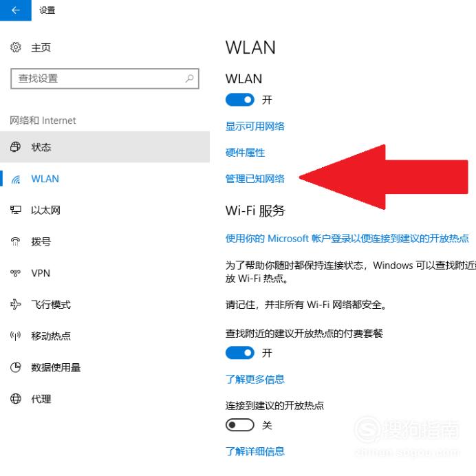Turn off the WLAN toggle switch
This screenshot has width=476, height=476.
click(240, 100)
